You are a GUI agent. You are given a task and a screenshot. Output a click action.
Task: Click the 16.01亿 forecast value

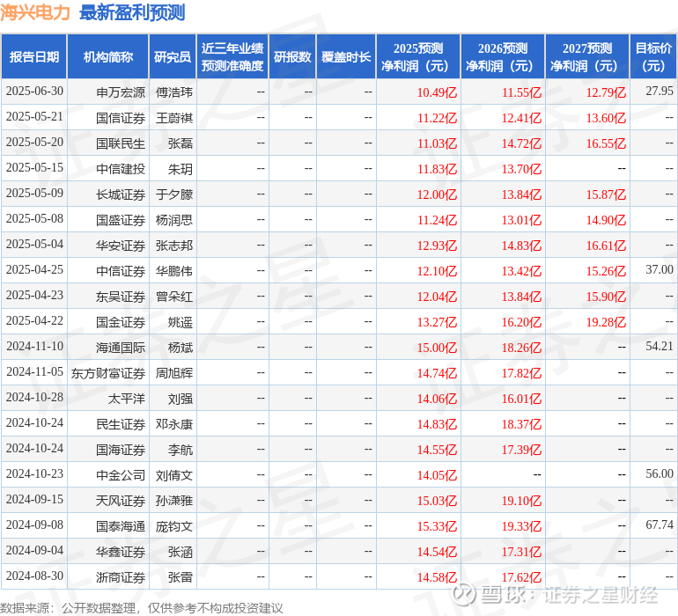click(x=521, y=398)
